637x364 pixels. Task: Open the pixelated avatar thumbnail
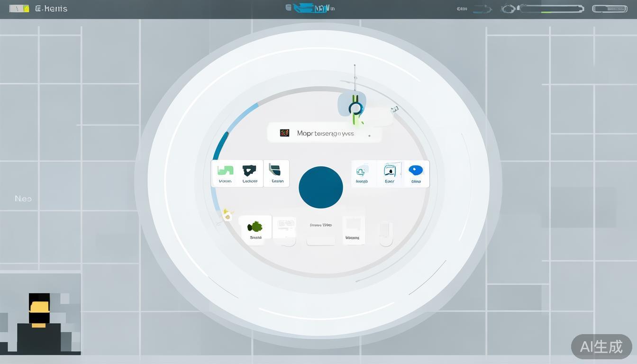pyautogui.click(x=40, y=314)
